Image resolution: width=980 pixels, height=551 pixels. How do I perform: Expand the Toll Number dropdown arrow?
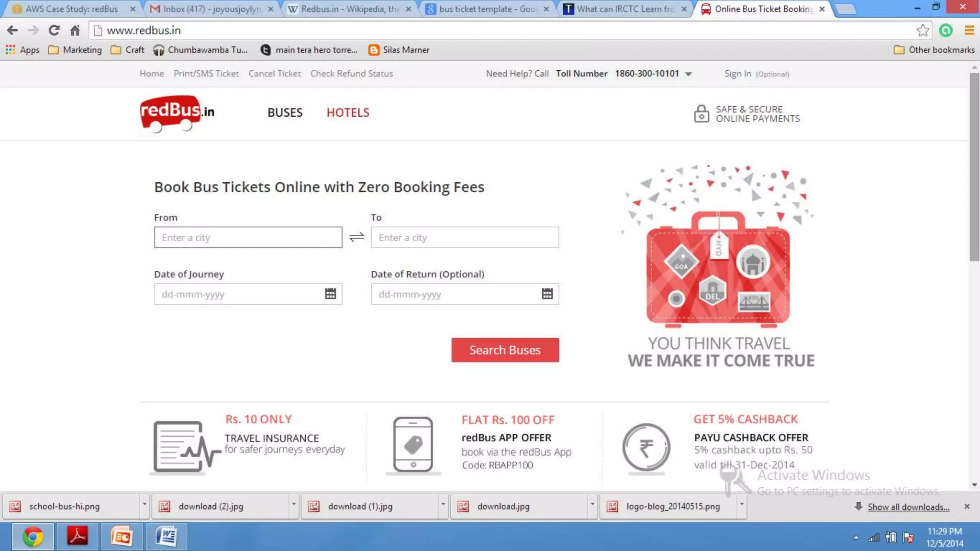click(689, 74)
